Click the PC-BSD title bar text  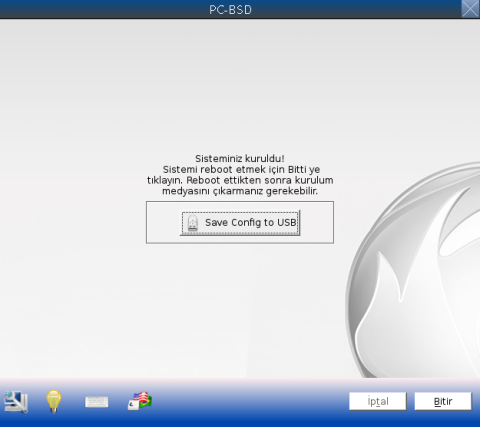[x=230, y=9]
